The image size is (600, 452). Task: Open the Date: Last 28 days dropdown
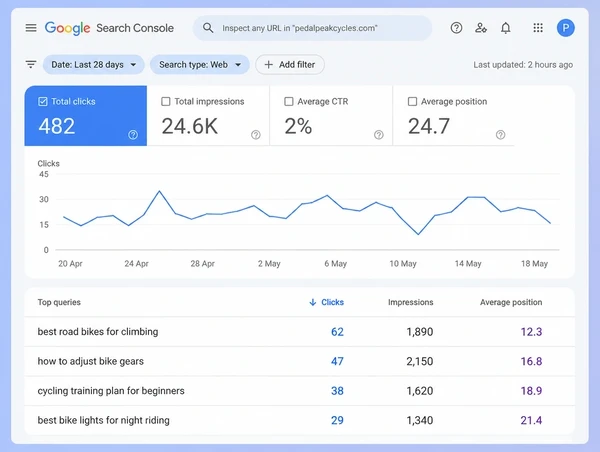pyautogui.click(x=94, y=64)
